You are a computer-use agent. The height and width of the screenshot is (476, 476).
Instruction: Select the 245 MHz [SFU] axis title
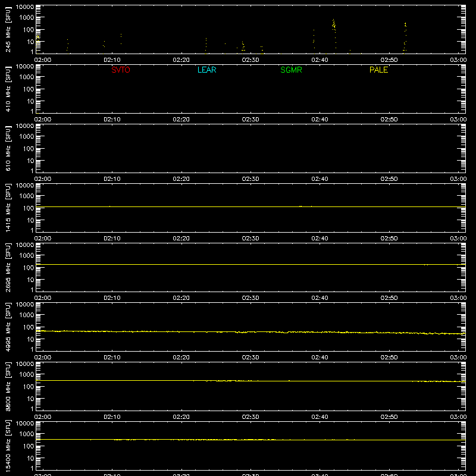tap(8, 29)
